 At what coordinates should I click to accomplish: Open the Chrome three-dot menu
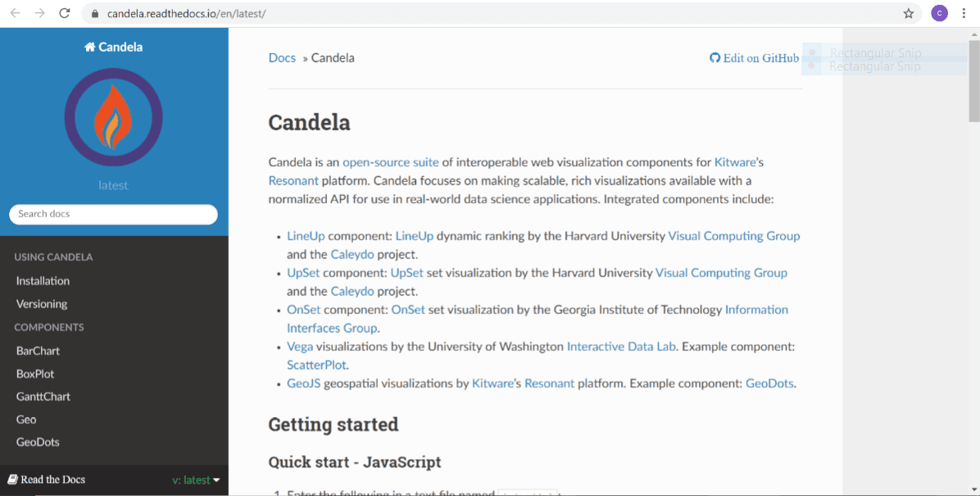tap(964, 13)
